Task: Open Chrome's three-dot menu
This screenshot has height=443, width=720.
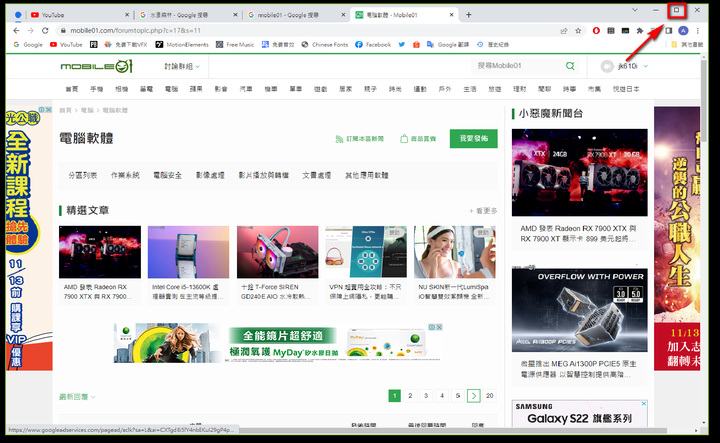Action: [698, 31]
